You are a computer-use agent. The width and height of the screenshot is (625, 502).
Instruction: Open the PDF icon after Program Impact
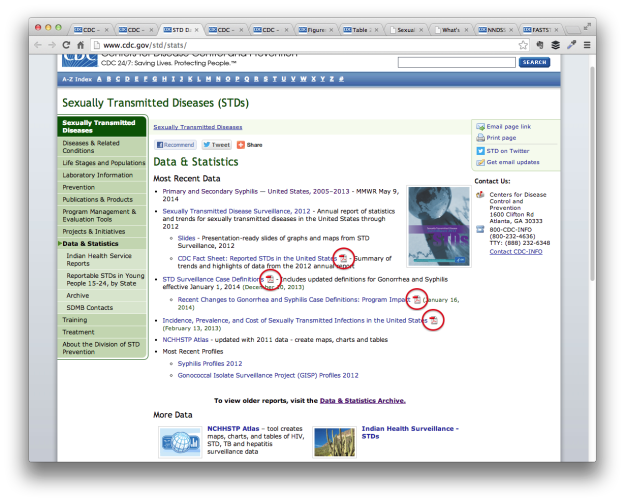pos(417,299)
